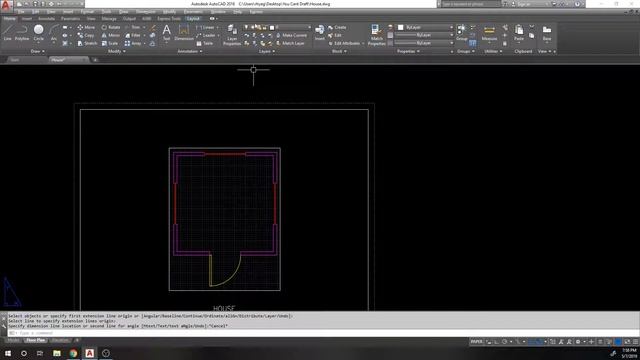Activate the Copy command
640x360 pixels.
tap(86, 36)
